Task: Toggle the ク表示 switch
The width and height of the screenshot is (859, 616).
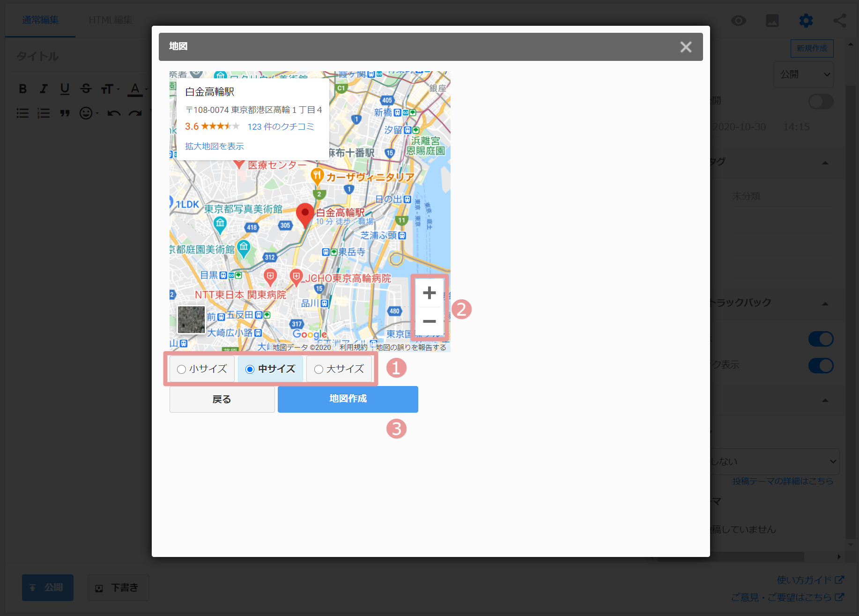Action: 821,365
